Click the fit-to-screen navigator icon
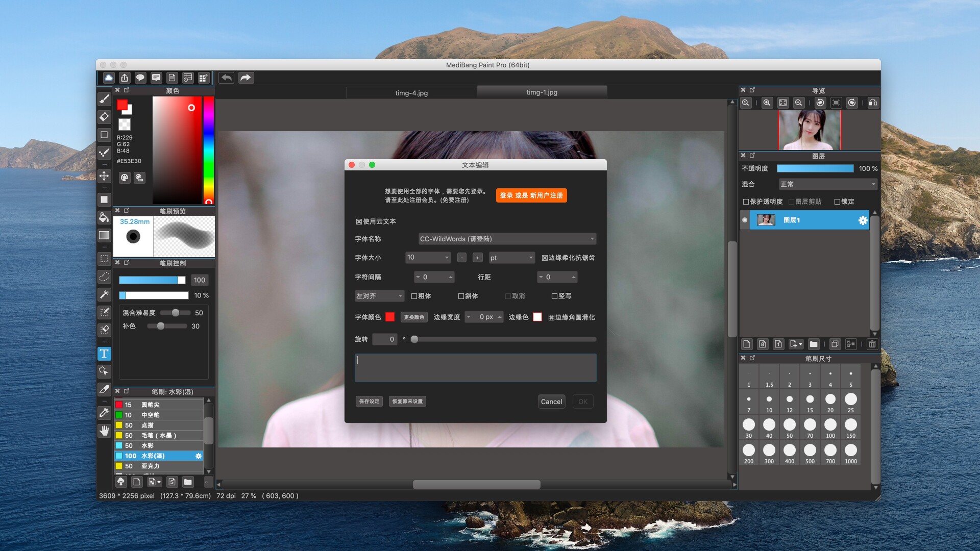Image resolution: width=980 pixels, height=551 pixels. (783, 103)
